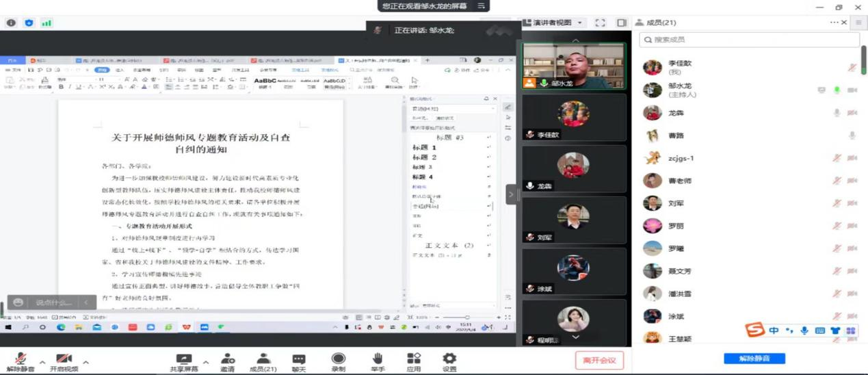Click the 共享屏幕 share screen icon

183,359
